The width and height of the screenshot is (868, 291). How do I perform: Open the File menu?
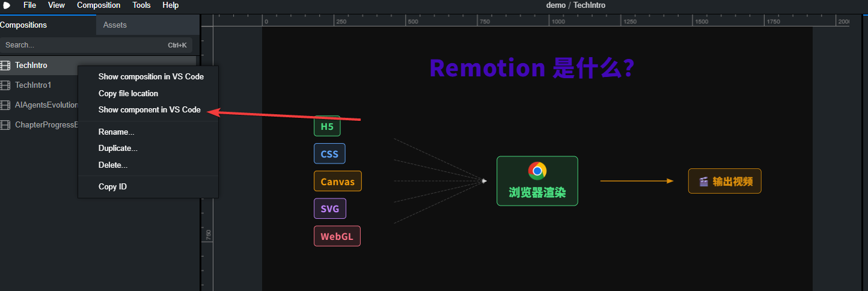(29, 5)
